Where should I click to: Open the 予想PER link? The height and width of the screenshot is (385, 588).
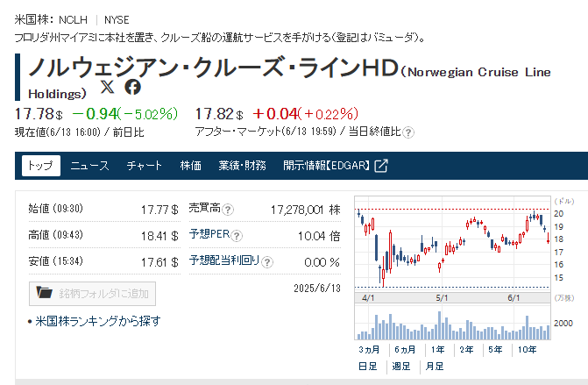click(x=209, y=234)
